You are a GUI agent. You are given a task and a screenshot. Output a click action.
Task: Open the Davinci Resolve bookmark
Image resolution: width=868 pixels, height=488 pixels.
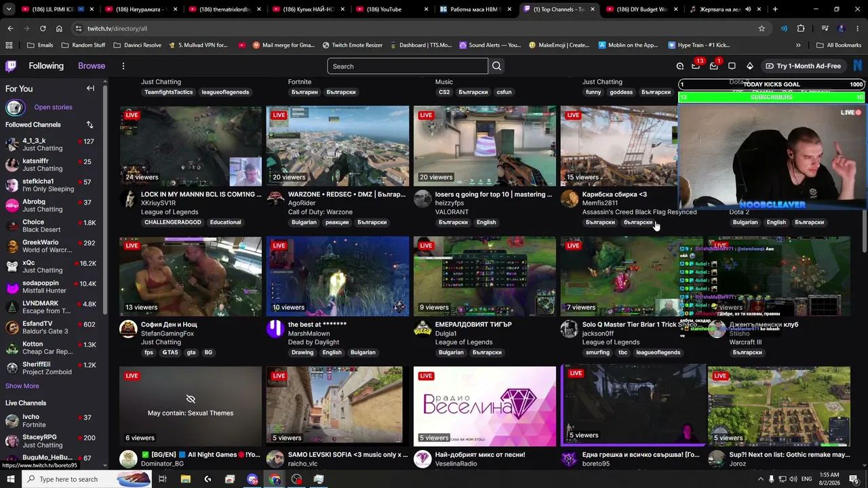tap(138, 45)
